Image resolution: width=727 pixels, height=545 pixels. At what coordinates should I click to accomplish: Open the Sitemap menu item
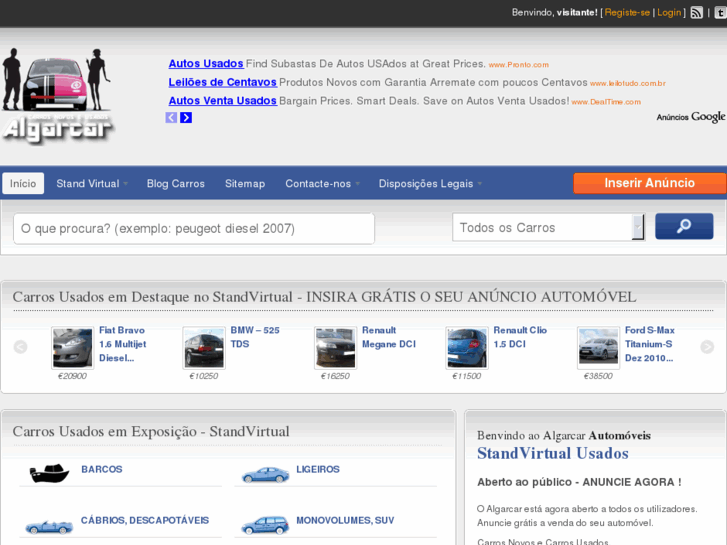(x=245, y=184)
